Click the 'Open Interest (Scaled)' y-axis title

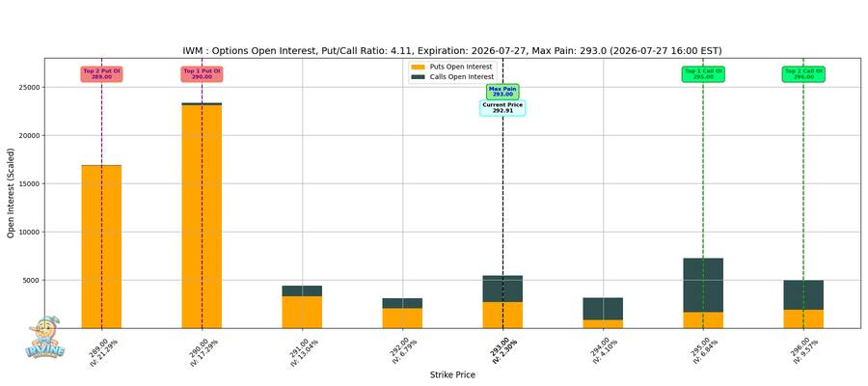click(x=11, y=193)
